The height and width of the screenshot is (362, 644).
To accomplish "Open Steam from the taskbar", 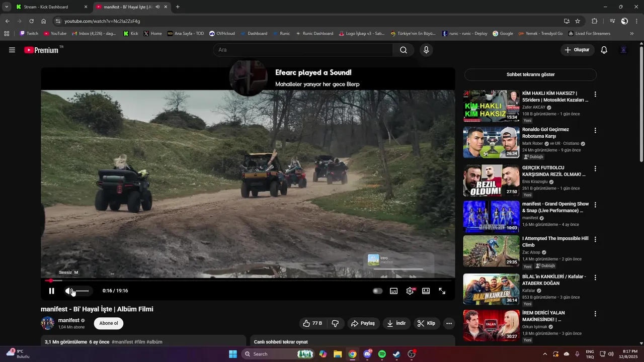I will 397,354.
